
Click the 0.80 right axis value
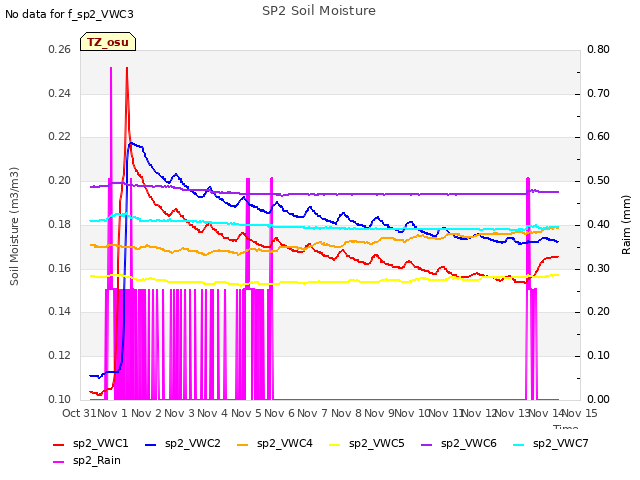598,49
